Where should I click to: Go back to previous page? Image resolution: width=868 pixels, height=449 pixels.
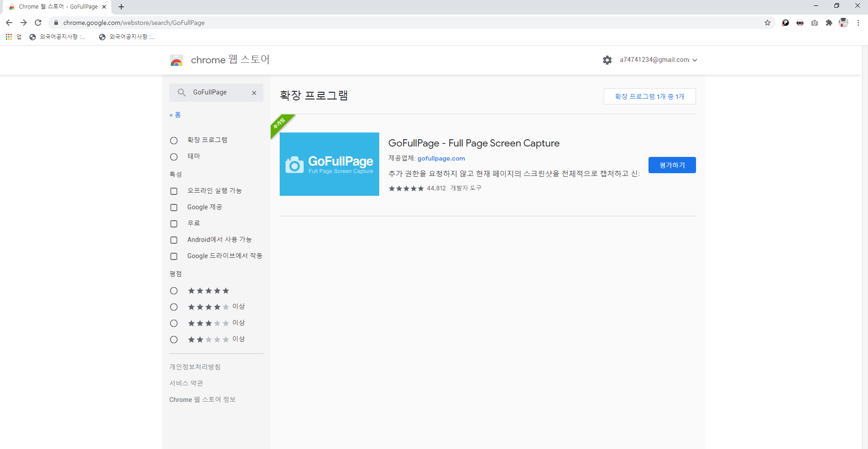(9, 23)
